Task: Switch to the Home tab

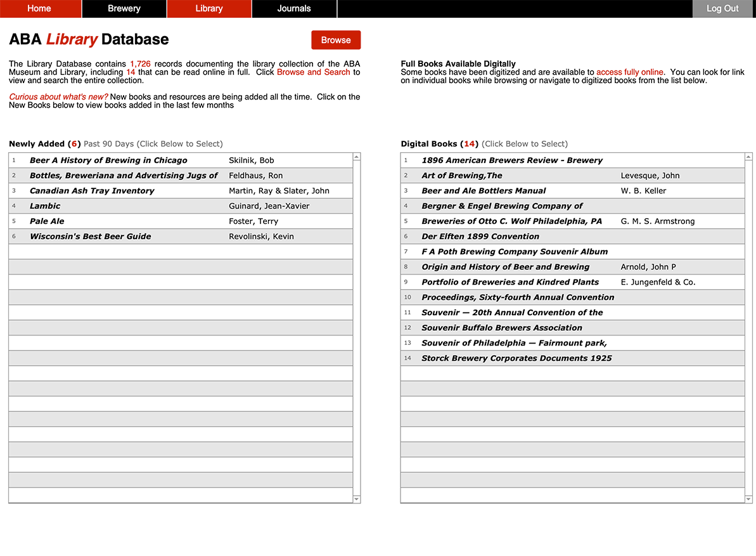Action: (39, 8)
